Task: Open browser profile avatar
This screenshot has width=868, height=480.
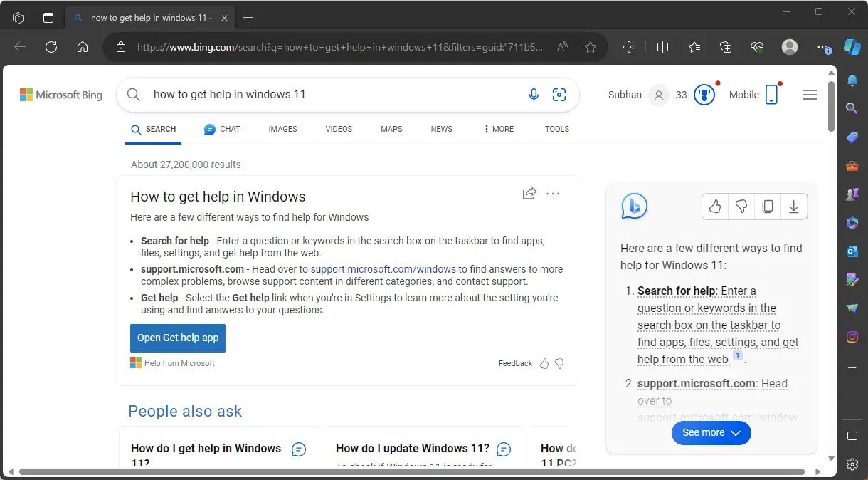Action: coord(790,47)
